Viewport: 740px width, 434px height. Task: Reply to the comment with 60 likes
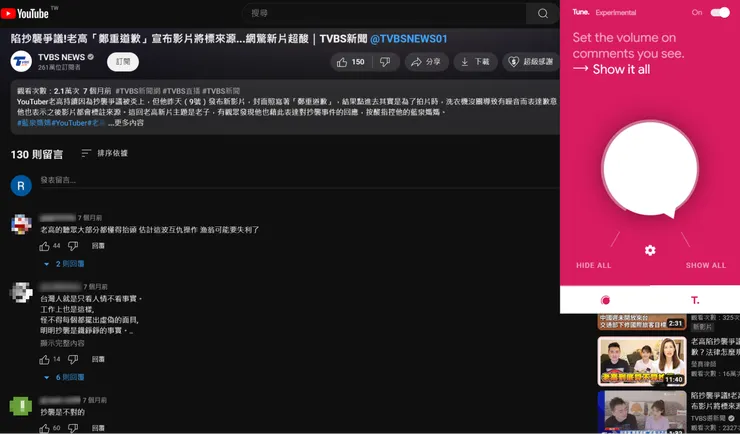point(98,428)
